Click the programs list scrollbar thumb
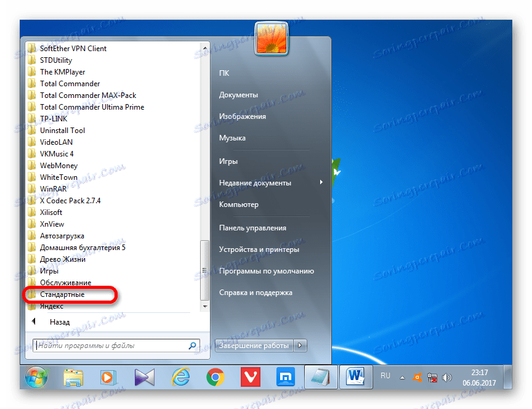Image resolution: width=532 pixels, height=409 pixels. (x=204, y=270)
